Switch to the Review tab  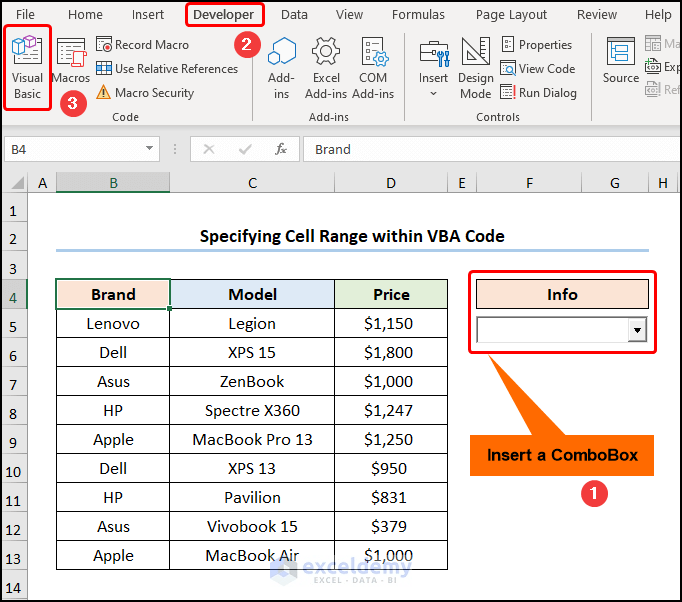pos(597,15)
